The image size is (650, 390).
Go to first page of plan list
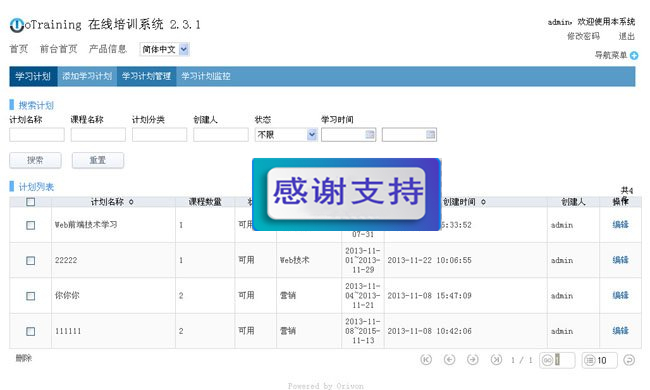(426, 360)
